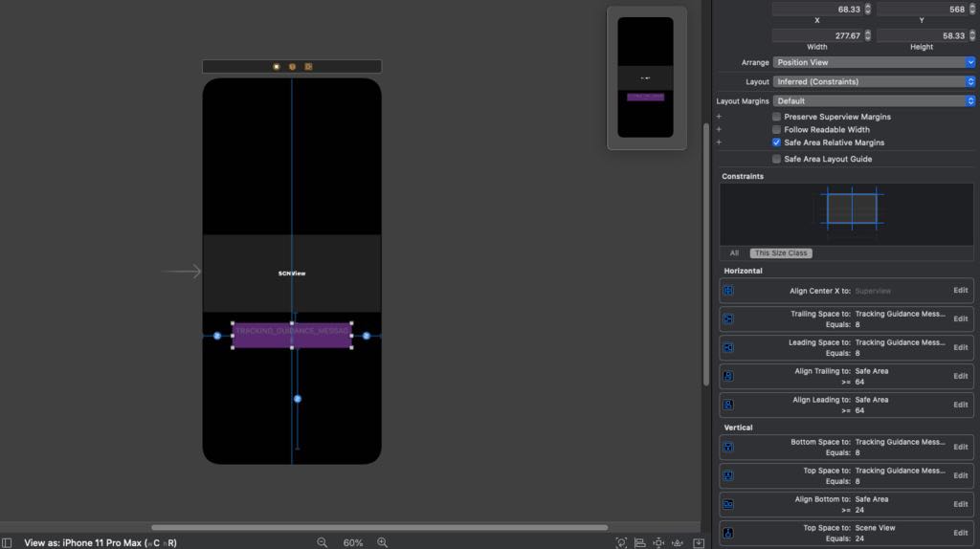
Task: Switch to the All constraints tab
Action: (x=734, y=253)
